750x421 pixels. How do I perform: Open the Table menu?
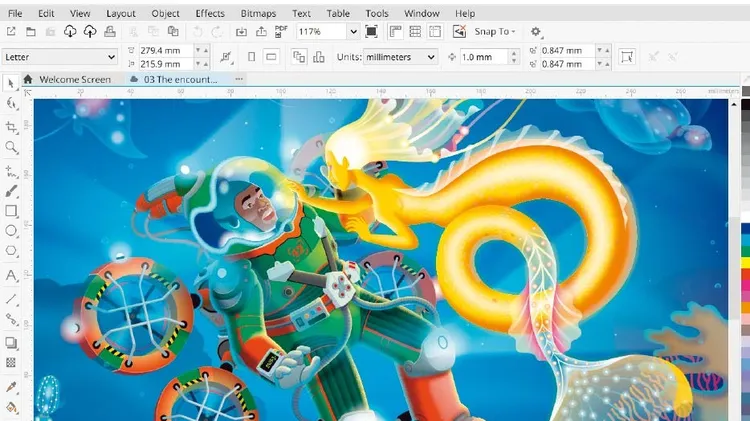click(x=338, y=13)
